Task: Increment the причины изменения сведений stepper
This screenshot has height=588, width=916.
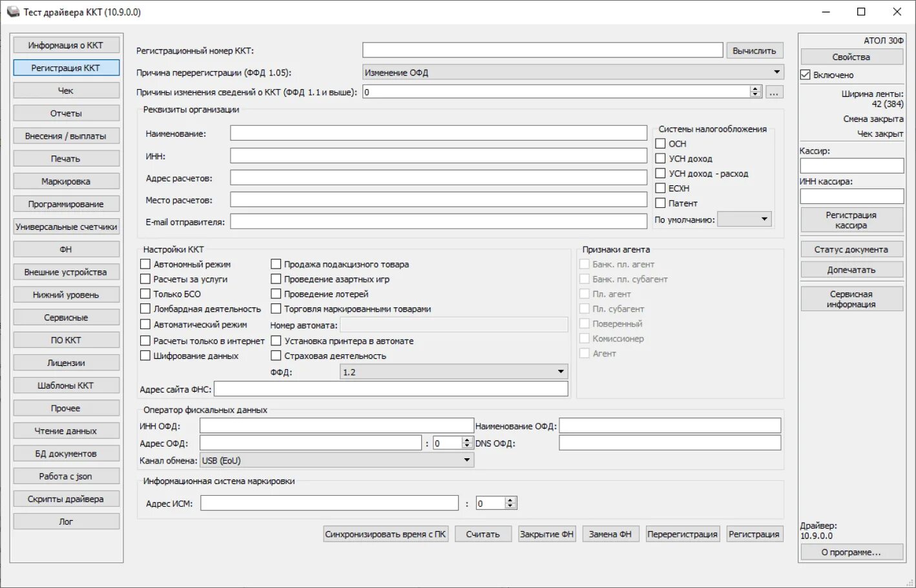Action: click(755, 89)
